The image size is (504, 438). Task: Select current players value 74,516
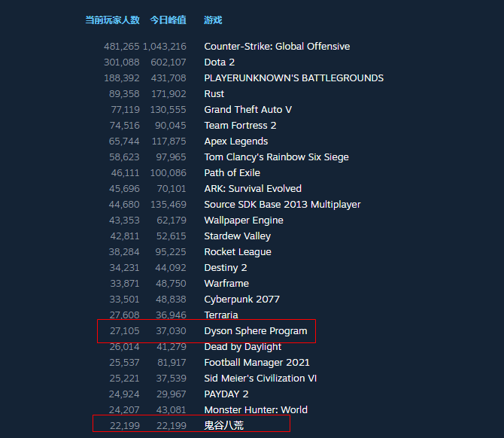[x=124, y=126]
